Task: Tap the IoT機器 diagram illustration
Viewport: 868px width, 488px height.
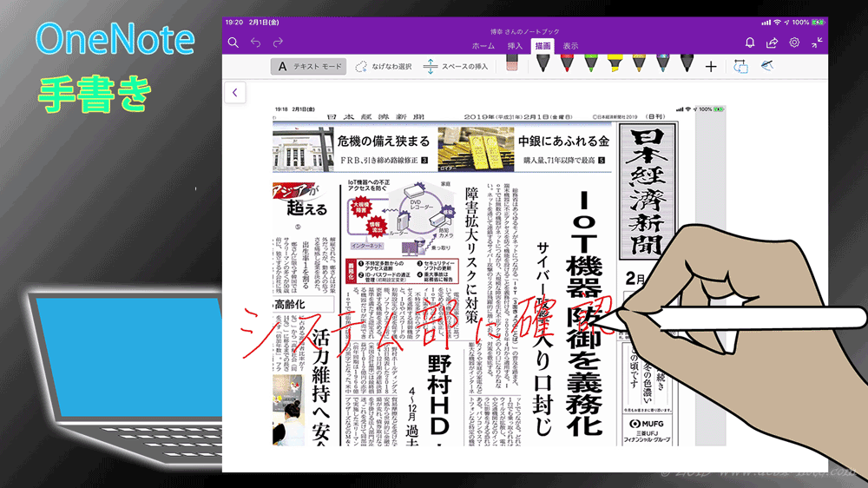Action: click(x=401, y=218)
